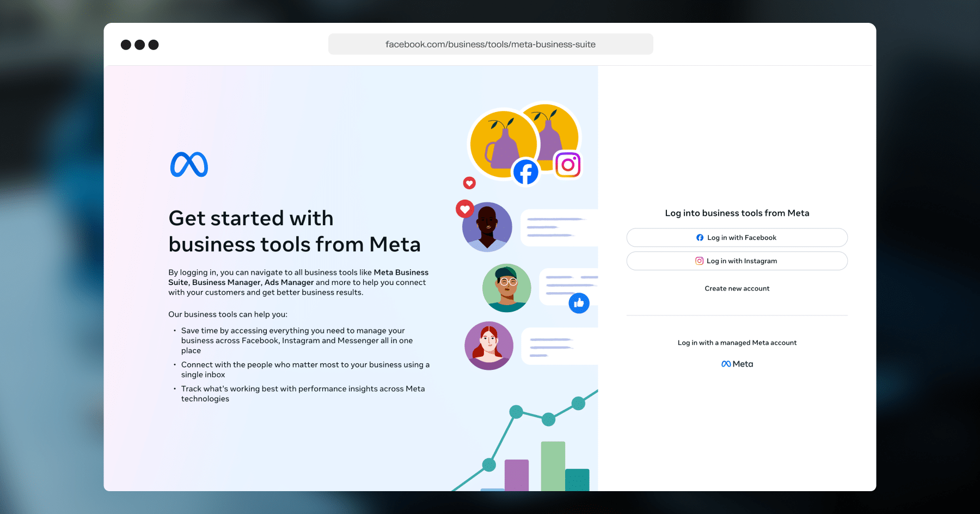This screenshot has width=980, height=514.
Task: Click the Facebook logo badge on vase image
Action: point(526,172)
